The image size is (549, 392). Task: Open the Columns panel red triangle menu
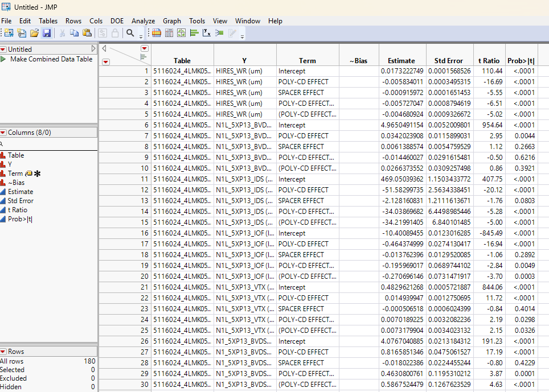(3, 133)
